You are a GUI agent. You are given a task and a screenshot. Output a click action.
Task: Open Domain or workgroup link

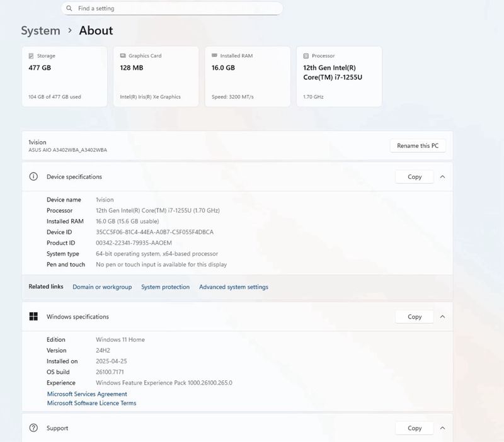click(102, 287)
